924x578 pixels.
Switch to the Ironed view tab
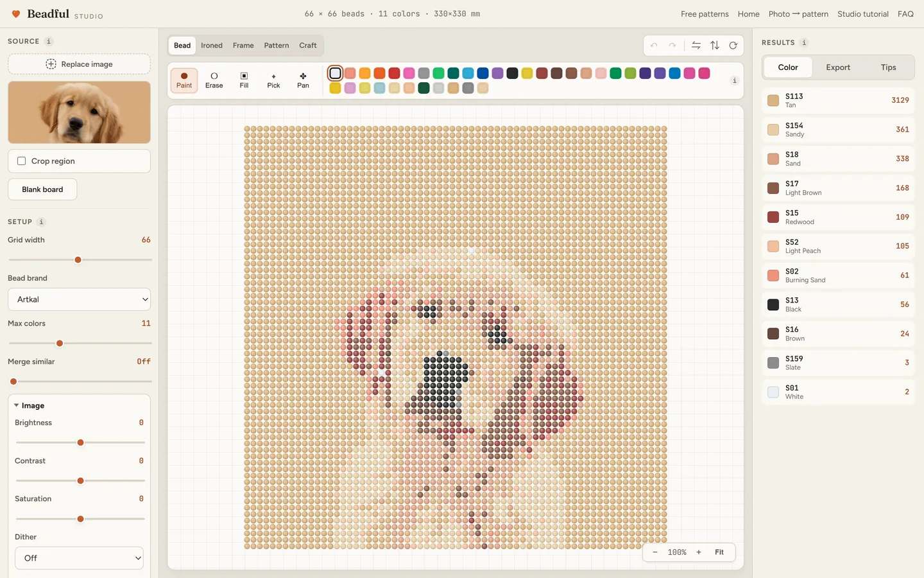tap(212, 46)
